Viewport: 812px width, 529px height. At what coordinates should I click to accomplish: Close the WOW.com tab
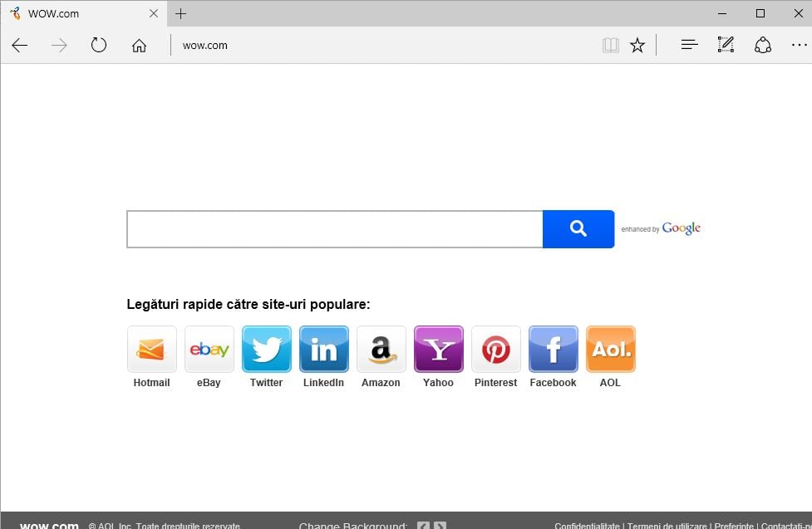[x=153, y=13]
